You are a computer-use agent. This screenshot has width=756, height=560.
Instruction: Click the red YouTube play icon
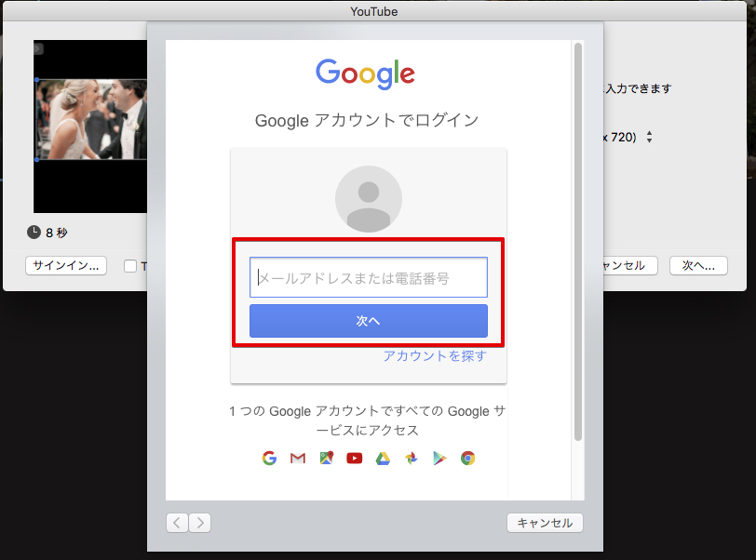354,458
